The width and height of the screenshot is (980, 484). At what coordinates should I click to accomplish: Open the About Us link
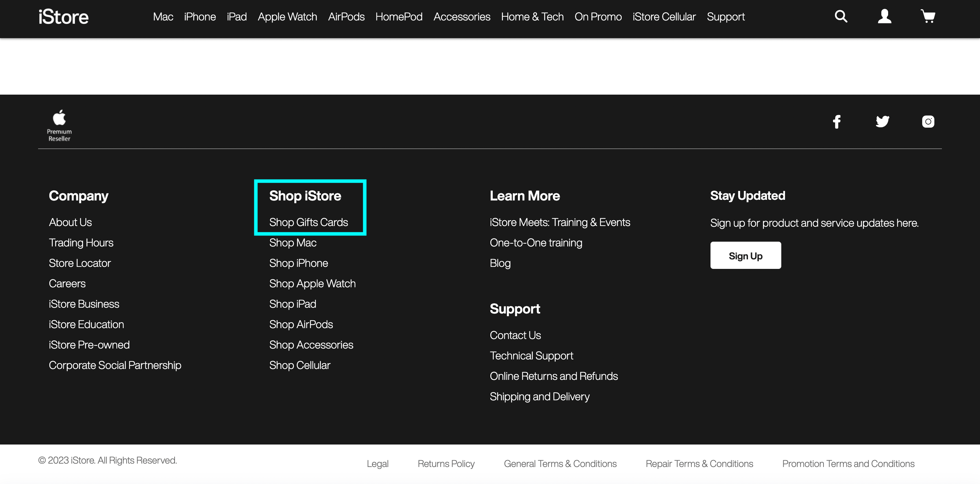(x=70, y=222)
